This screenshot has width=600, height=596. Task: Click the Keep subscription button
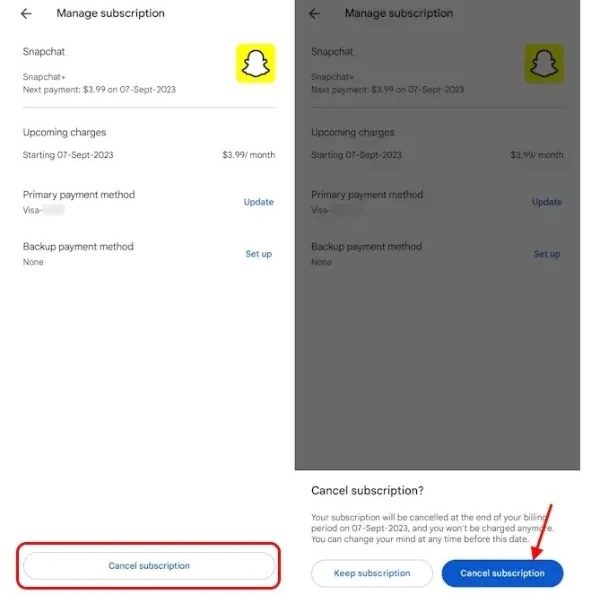372,573
